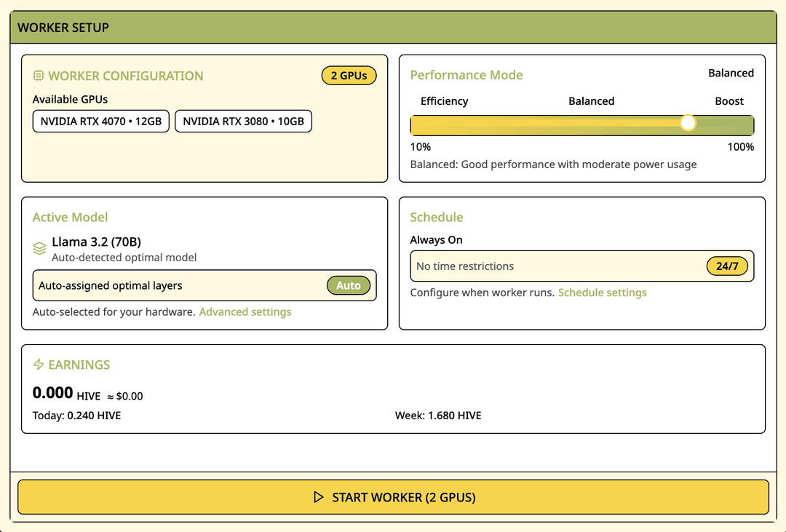Select the NVIDIA RTX 4070 GPU chip
The image size is (786, 532).
point(100,121)
